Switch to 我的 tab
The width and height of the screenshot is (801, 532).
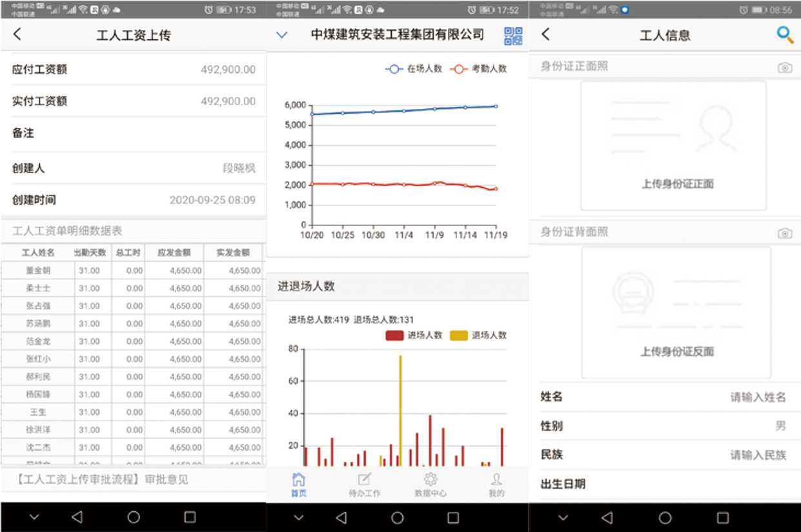point(496,484)
